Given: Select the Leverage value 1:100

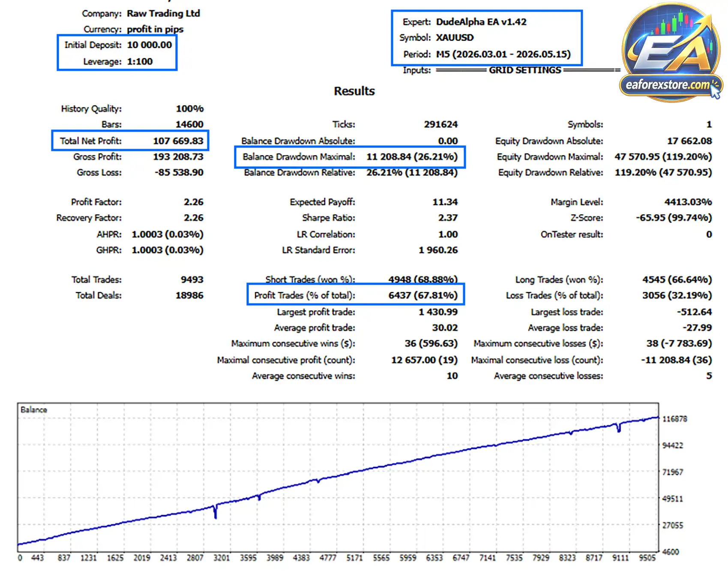Looking at the screenshot, I should point(140,61).
